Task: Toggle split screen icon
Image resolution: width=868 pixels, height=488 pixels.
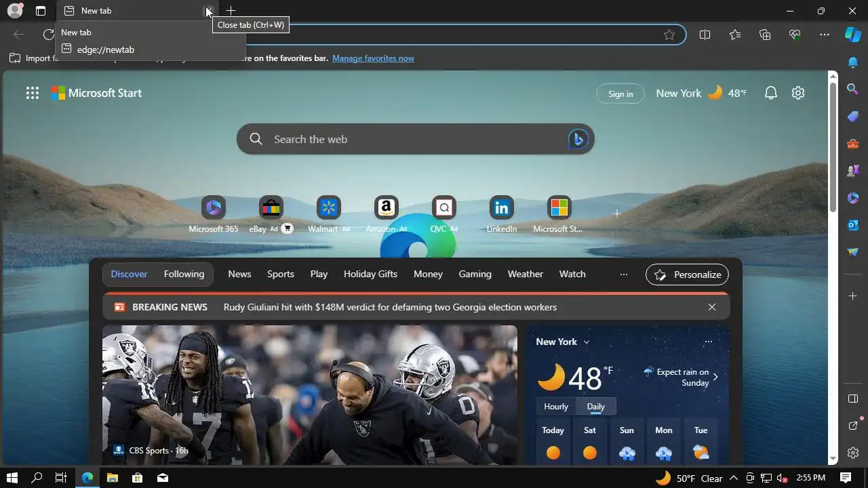Action: coord(705,35)
